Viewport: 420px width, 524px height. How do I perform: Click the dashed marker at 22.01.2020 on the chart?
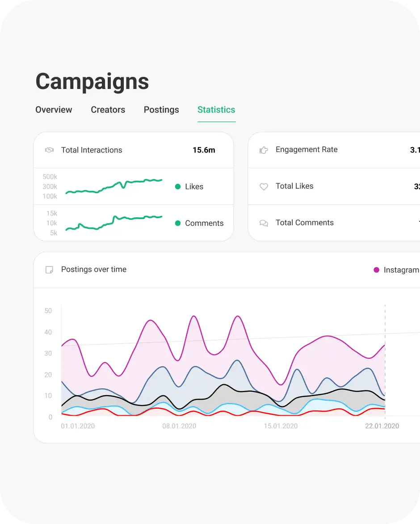tap(385, 360)
